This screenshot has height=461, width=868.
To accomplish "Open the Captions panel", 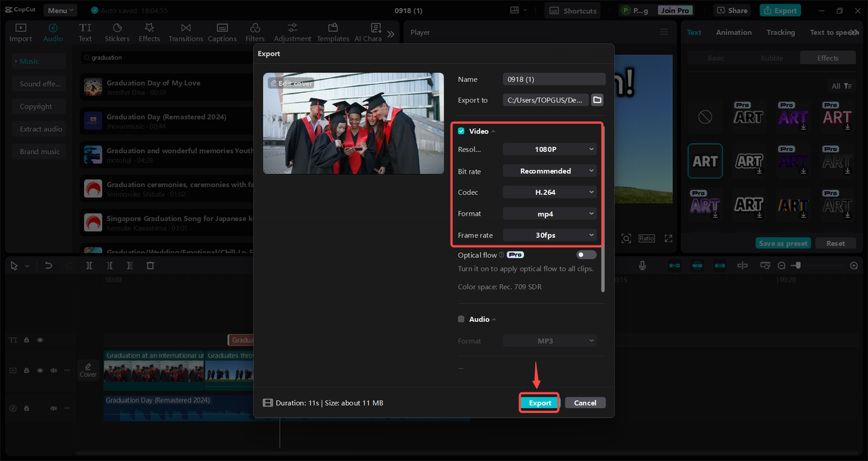I will tap(222, 33).
